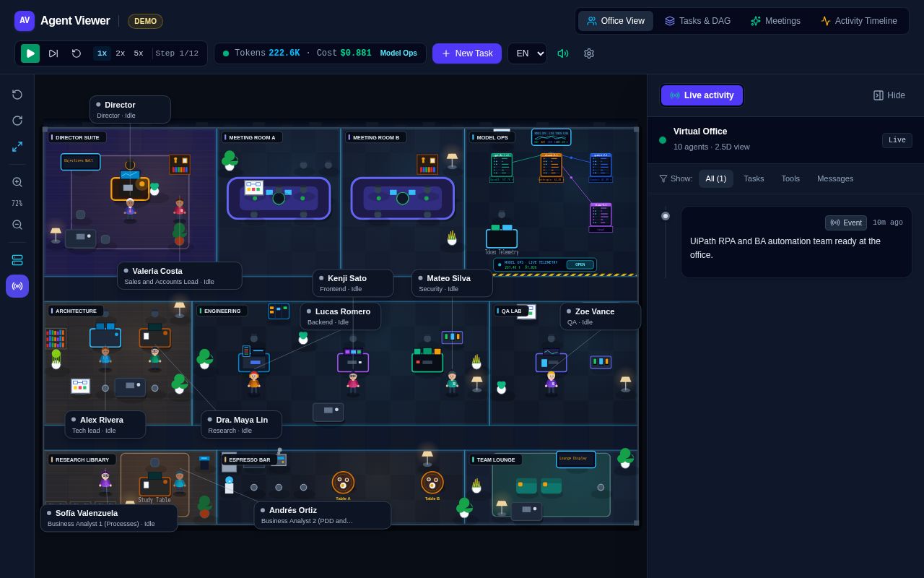Click the OPEN button on Model Ops telemetry
This screenshot has width=924, height=578.
pyautogui.click(x=580, y=264)
